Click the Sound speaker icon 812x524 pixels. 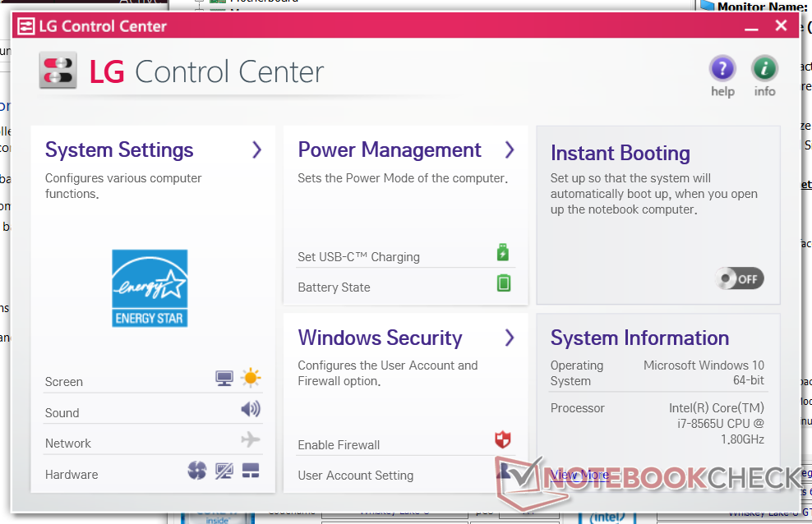click(250, 409)
